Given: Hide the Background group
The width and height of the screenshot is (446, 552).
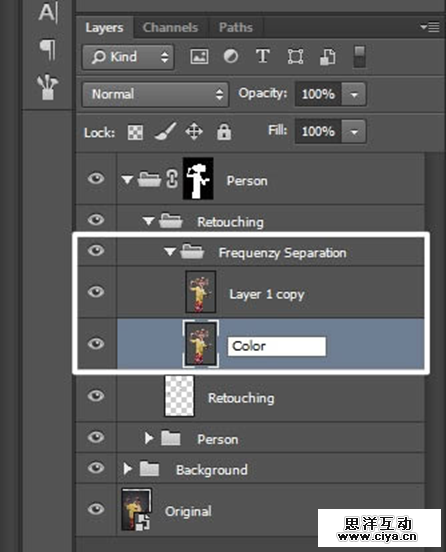Looking at the screenshot, I should point(96,468).
